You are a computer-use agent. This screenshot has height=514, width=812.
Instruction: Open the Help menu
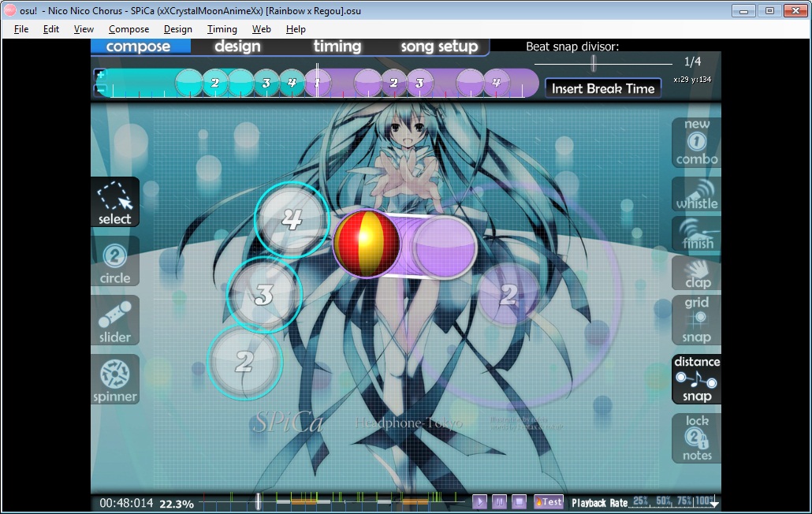tap(296, 29)
